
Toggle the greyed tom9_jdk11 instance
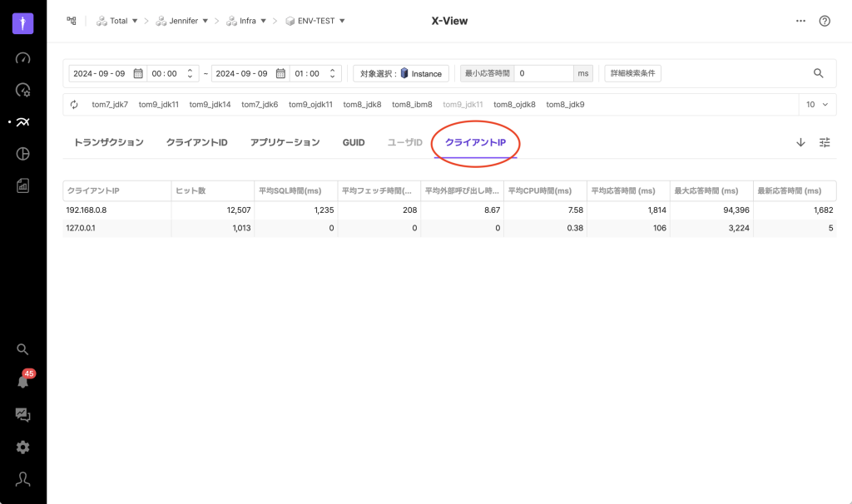(x=463, y=105)
